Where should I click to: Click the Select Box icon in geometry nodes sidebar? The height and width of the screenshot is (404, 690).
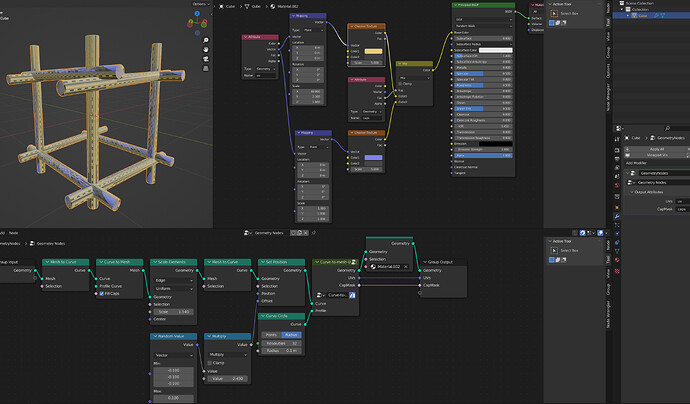[554, 250]
